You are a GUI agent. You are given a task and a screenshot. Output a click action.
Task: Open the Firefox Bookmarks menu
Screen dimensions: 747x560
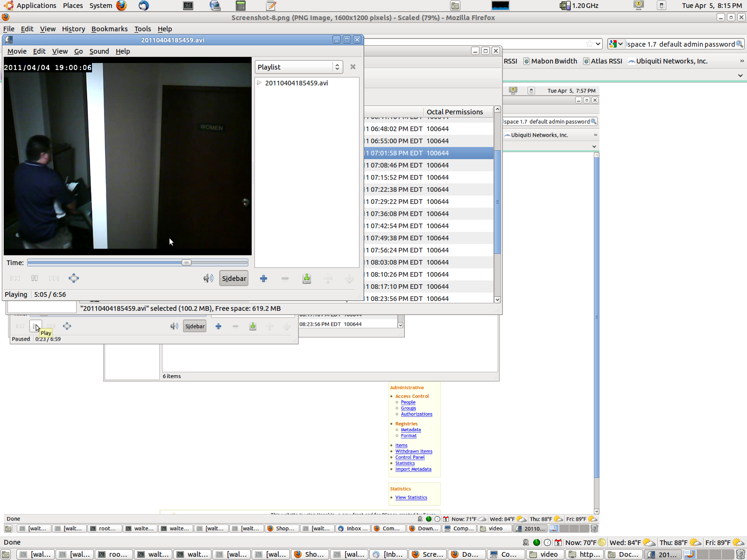pos(109,29)
